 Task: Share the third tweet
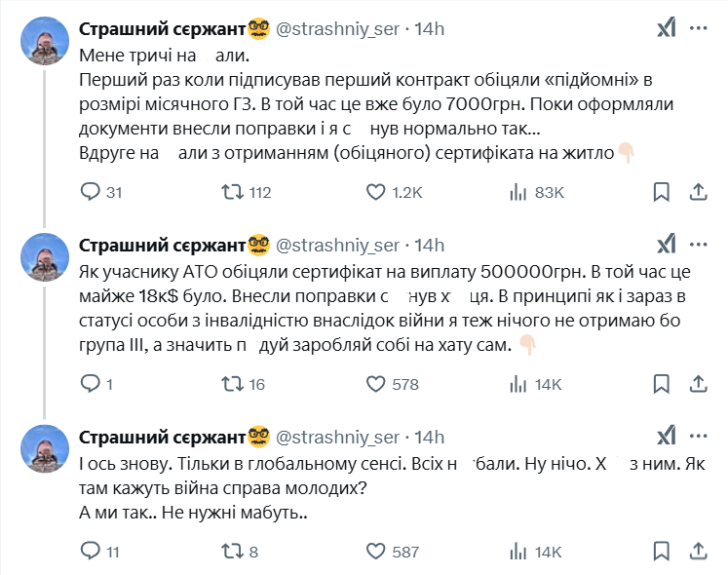coord(698,552)
